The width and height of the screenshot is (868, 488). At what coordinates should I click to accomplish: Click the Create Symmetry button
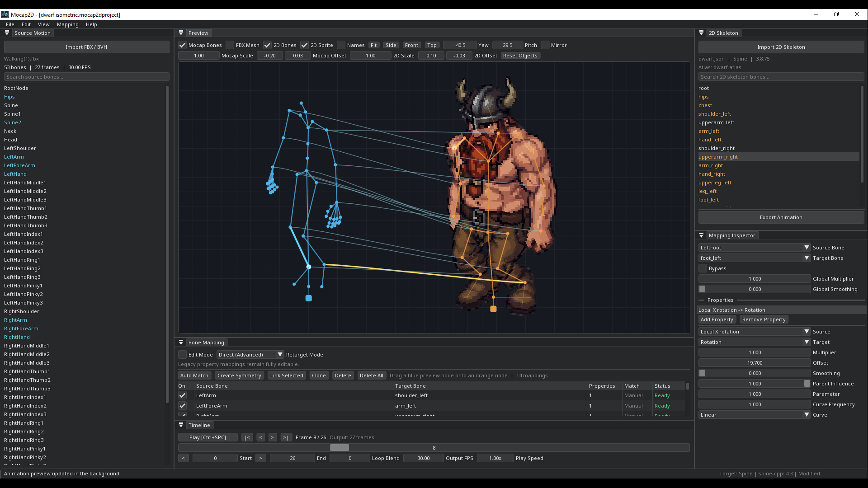pyautogui.click(x=239, y=375)
